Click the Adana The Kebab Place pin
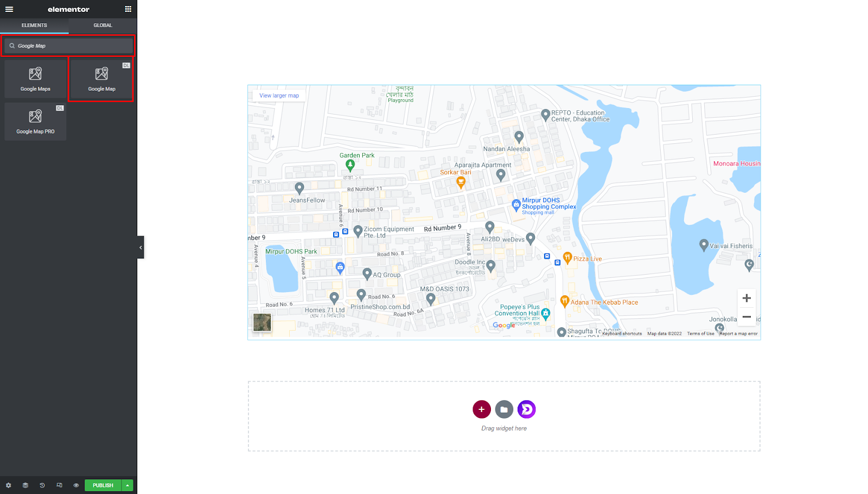Screen dimensions: 868x494 pyautogui.click(x=565, y=301)
